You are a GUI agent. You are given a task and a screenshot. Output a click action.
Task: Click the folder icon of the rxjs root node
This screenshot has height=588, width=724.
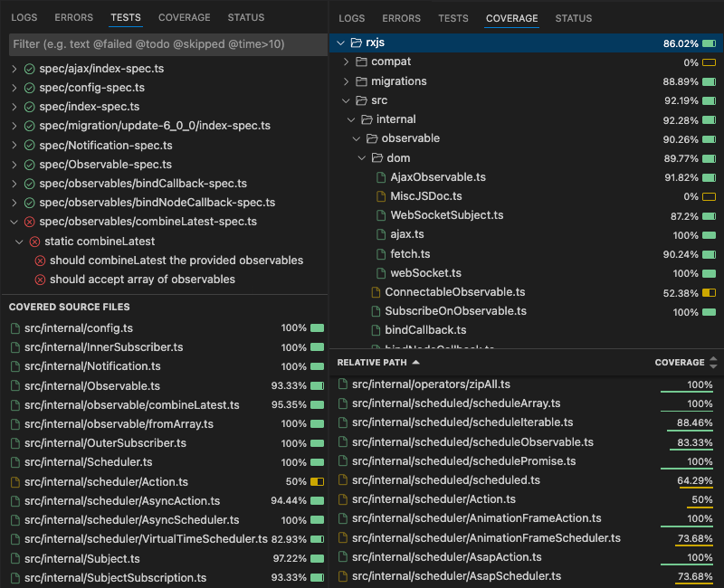tap(356, 43)
